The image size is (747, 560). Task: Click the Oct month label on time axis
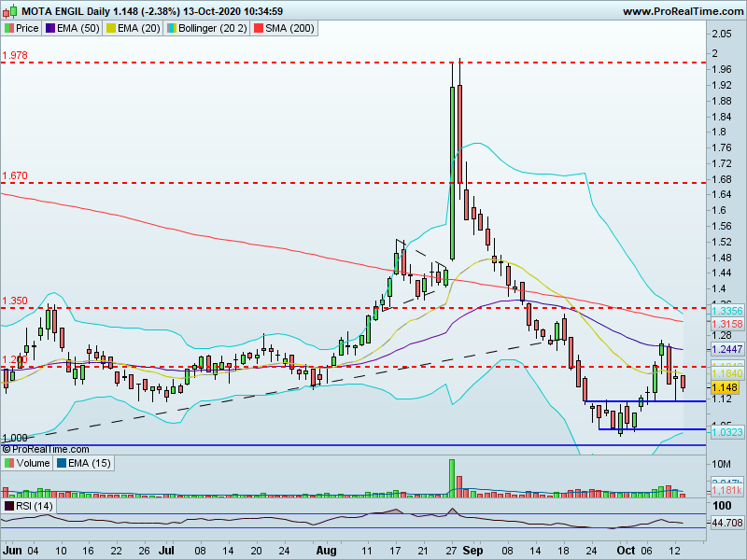pos(626,551)
